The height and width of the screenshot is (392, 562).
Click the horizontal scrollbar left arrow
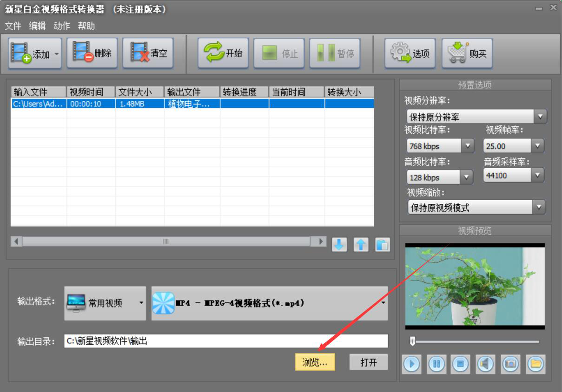[x=16, y=242]
